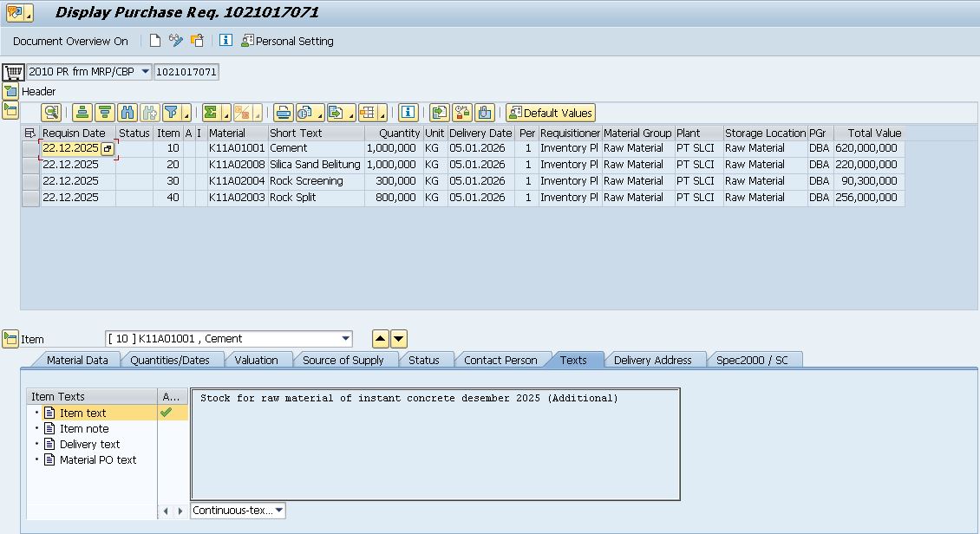Click the Create new document icon
The height and width of the screenshot is (534, 980).
pyautogui.click(x=155, y=41)
